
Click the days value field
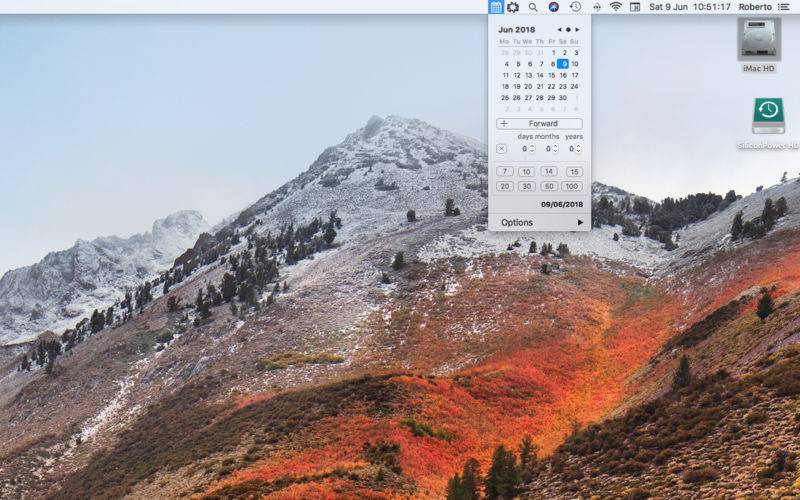click(524, 149)
